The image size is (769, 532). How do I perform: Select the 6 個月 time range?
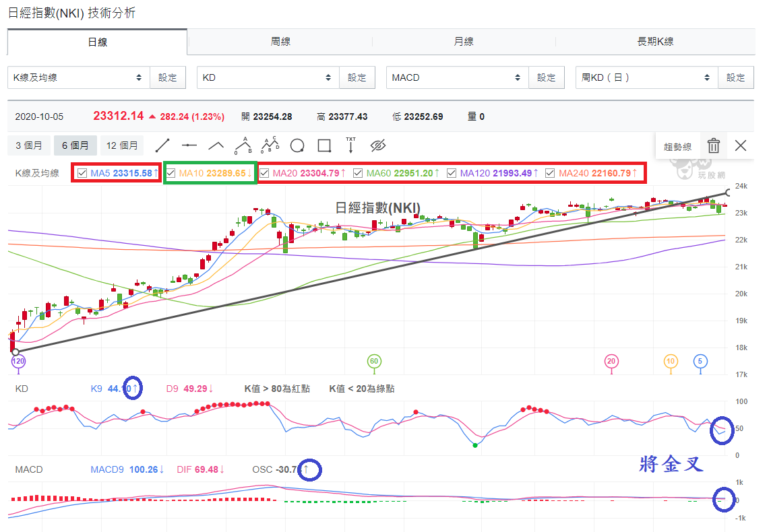tap(75, 145)
